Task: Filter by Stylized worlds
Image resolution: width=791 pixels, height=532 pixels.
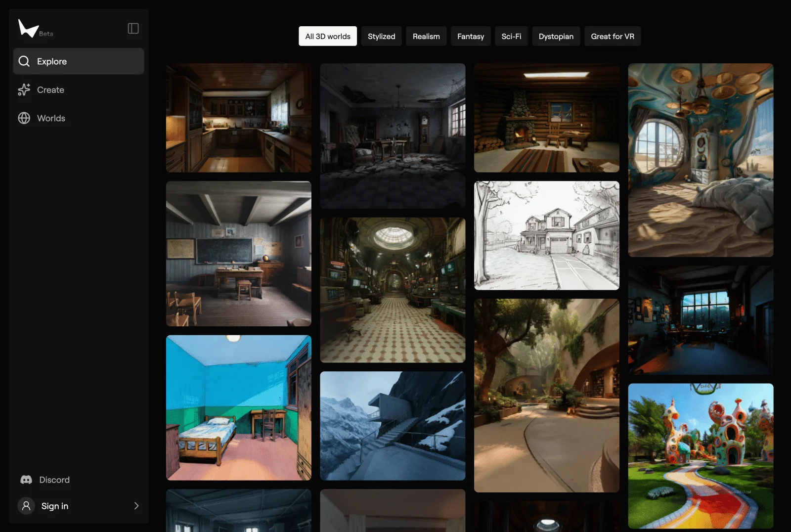Action: 381,36
